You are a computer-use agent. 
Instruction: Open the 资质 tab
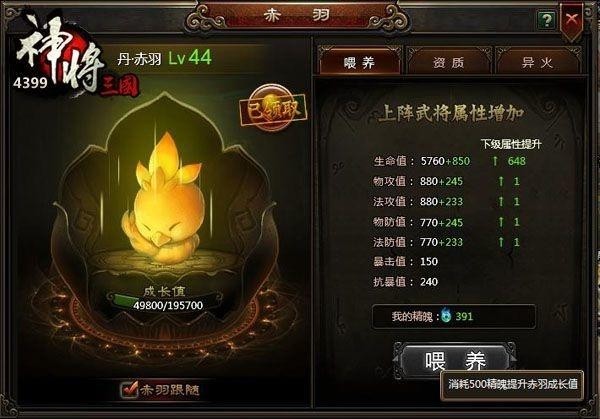pyautogui.click(x=448, y=62)
